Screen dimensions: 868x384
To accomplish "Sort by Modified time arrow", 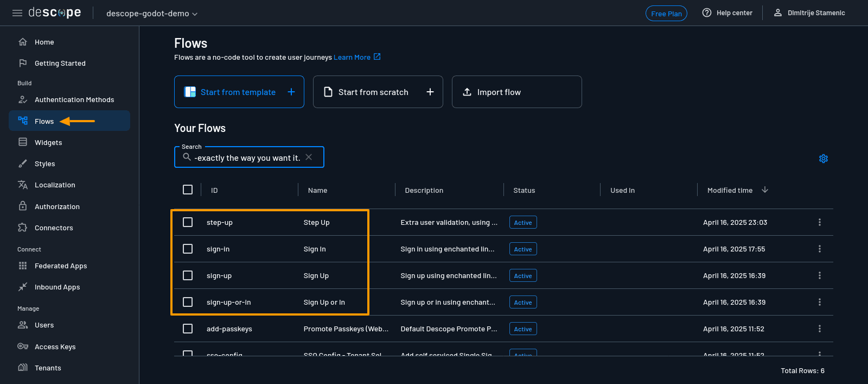I will [x=765, y=190].
